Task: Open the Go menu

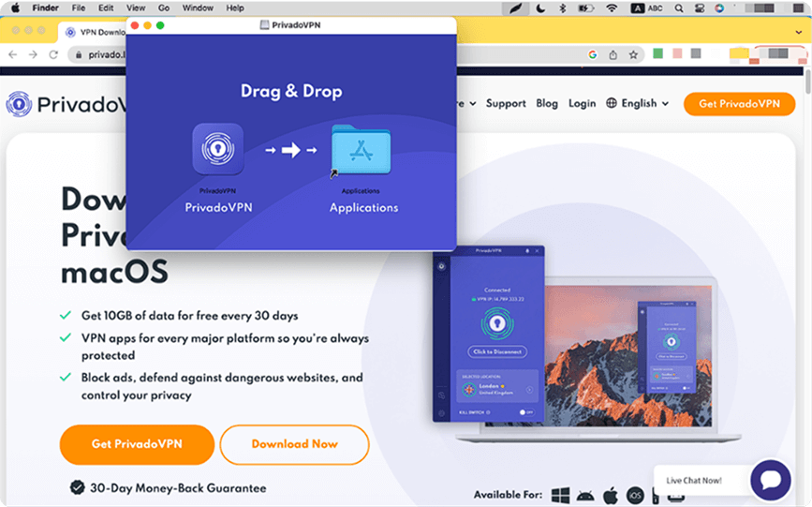Action: pos(164,7)
